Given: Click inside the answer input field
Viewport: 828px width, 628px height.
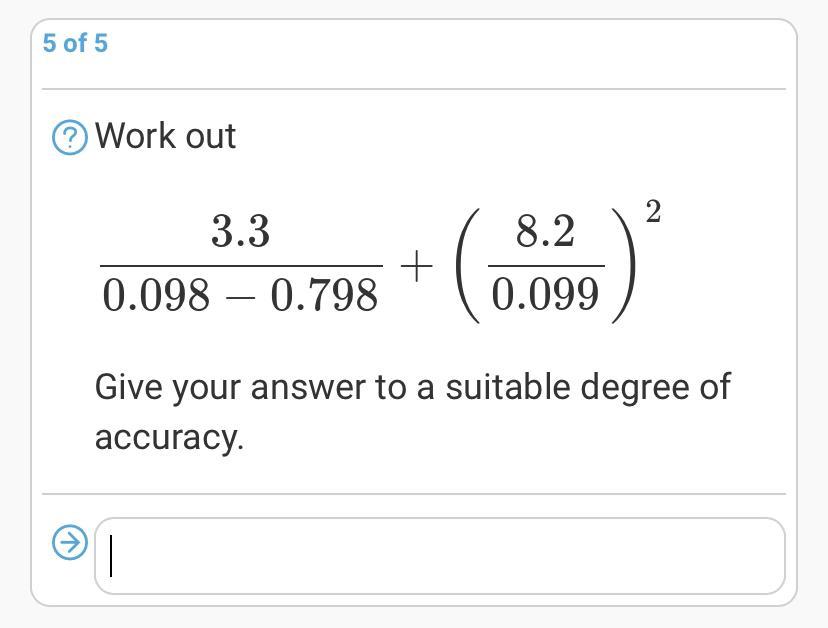Looking at the screenshot, I should click(439, 556).
